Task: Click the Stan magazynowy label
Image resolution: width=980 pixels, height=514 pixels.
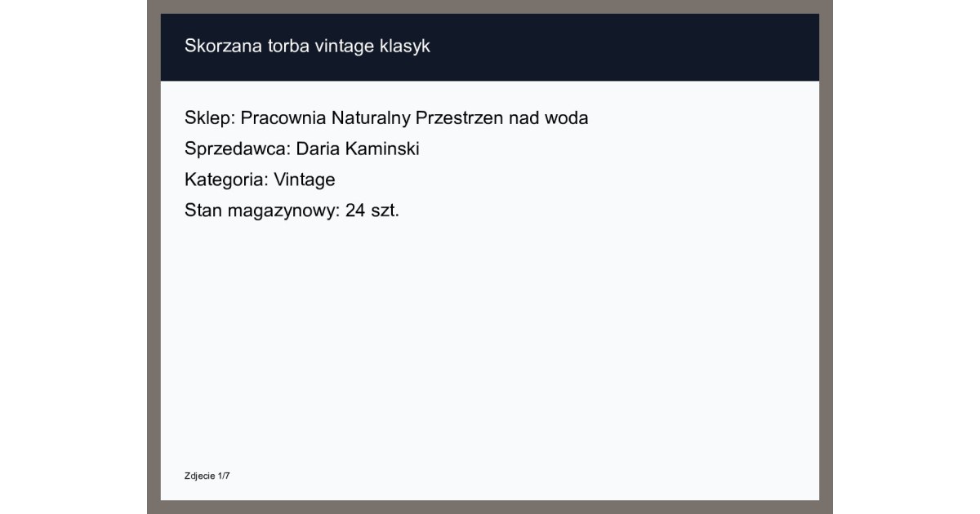Action: click(x=263, y=211)
